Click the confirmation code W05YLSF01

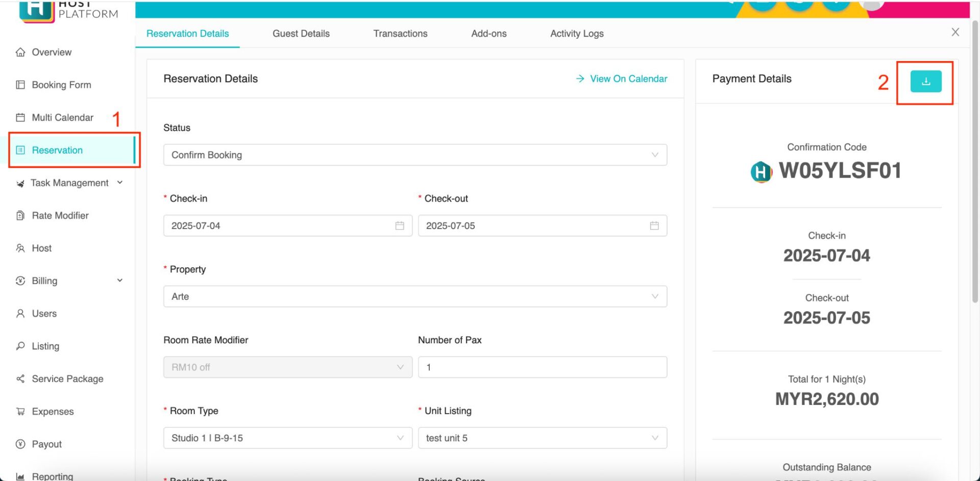[x=840, y=170]
